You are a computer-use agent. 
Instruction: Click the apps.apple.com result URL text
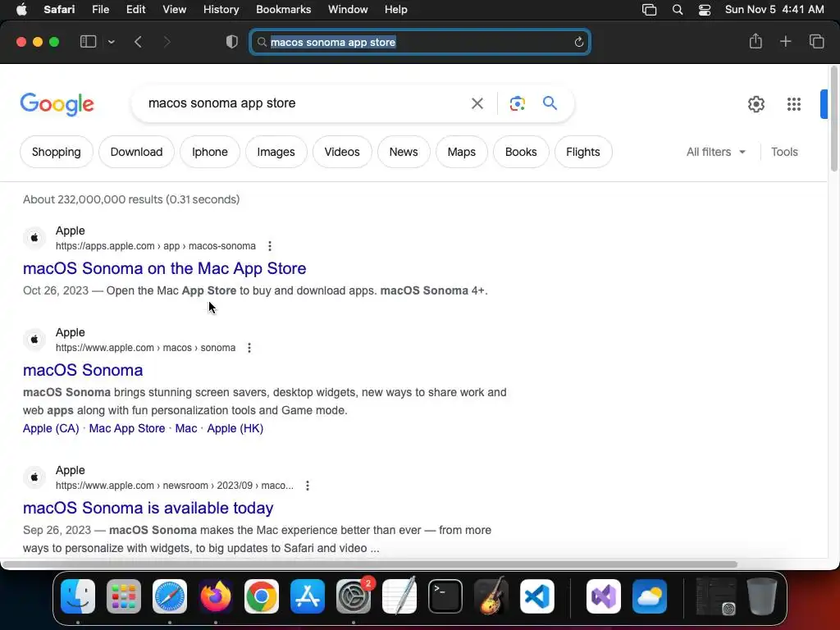pyautogui.click(x=155, y=246)
